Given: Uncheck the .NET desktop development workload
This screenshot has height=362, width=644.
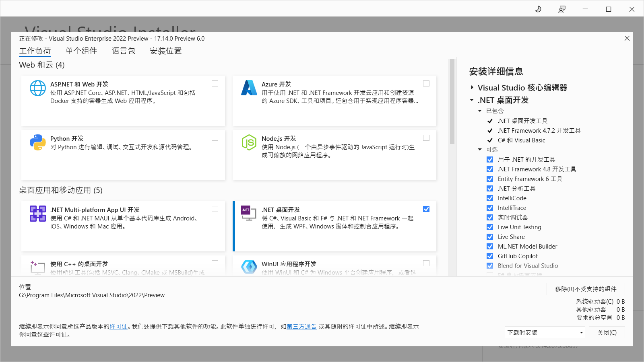Looking at the screenshot, I should (426, 209).
